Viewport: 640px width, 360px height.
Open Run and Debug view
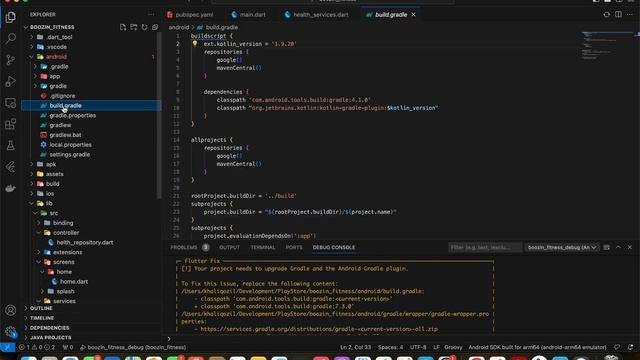point(11,81)
